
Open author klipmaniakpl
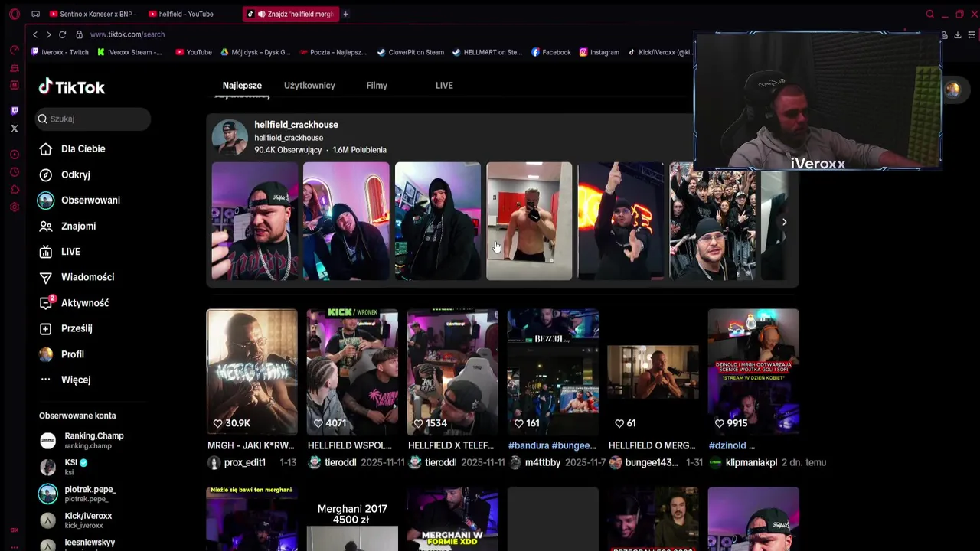click(x=751, y=462)
